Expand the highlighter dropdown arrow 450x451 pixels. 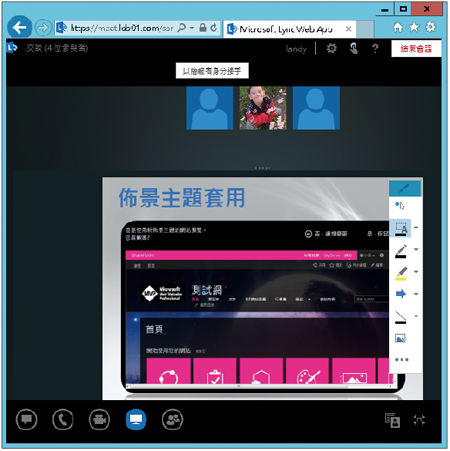pyautogui.click(x=416, y=272)
